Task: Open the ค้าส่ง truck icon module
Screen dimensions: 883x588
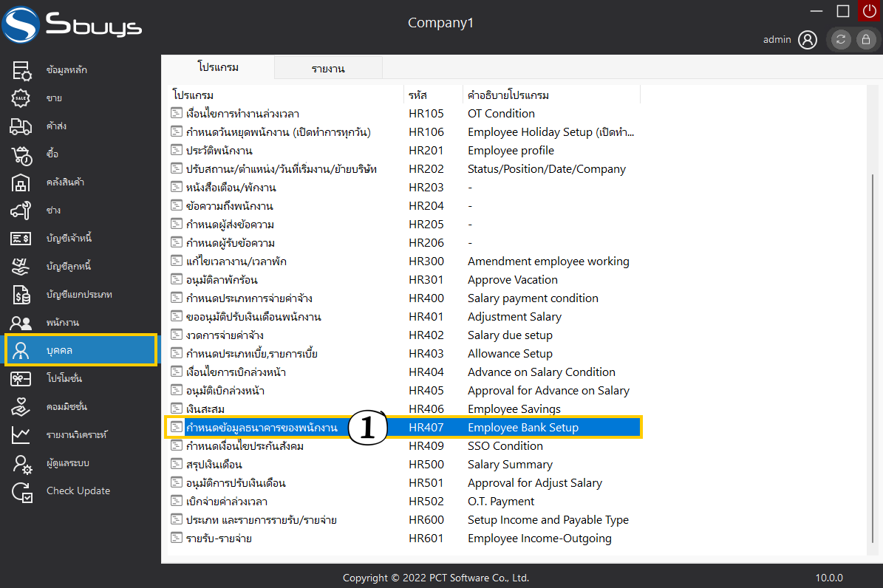Action: pos(21,126)
